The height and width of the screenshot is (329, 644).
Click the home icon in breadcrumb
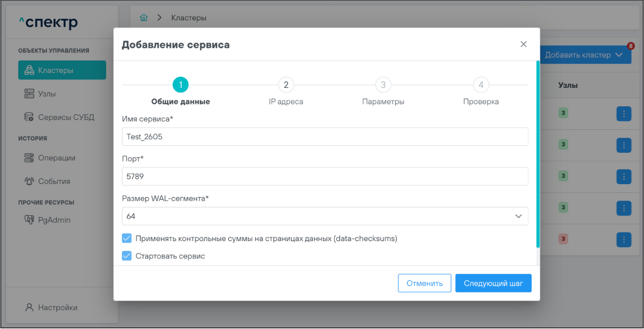pos(144,18)
